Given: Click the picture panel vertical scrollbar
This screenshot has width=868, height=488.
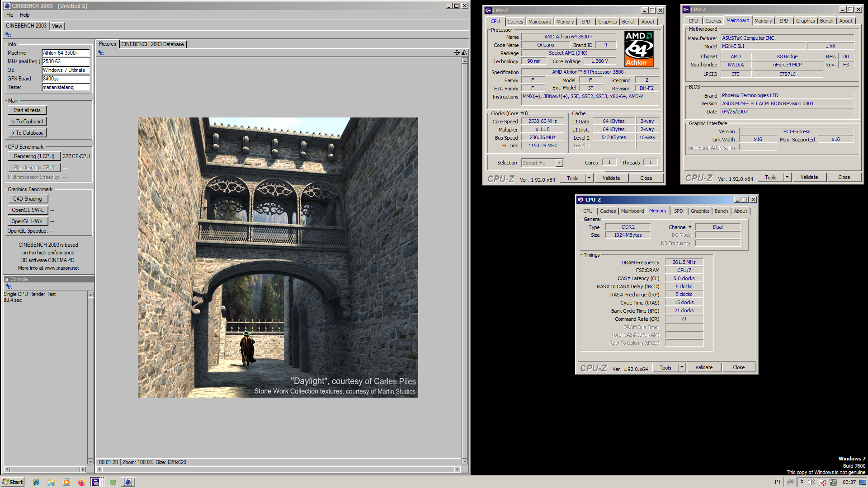Looking at the screenshot, I should click(465, 261).
